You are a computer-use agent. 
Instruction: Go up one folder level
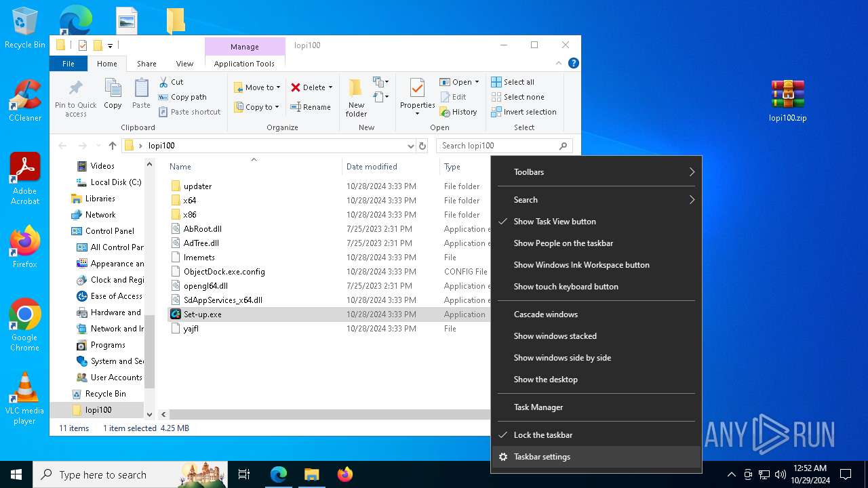[x=113, y=146]
